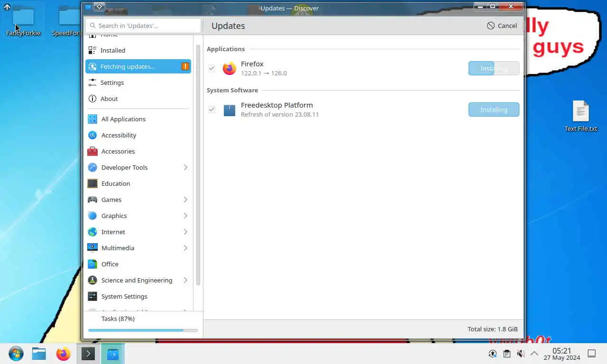607x364 pixels.
Task: Click the Freedesktop Platform package icon
Action: coord(230,110)
